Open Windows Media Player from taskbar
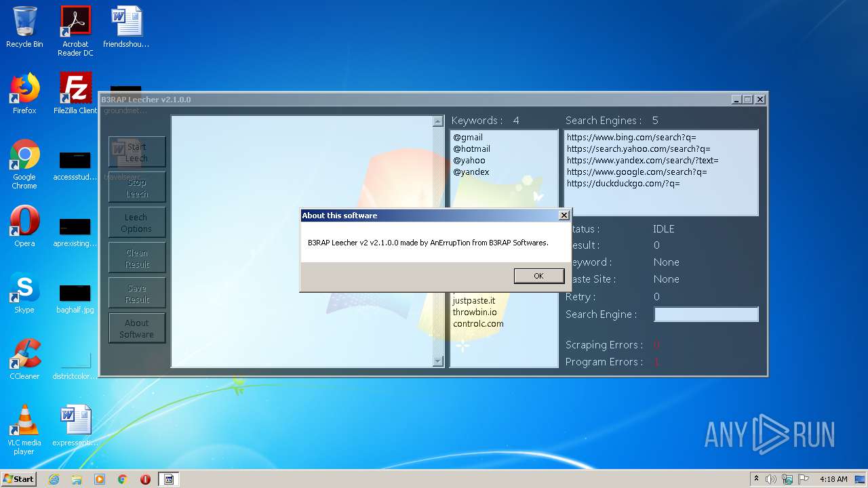 (100, 479)
